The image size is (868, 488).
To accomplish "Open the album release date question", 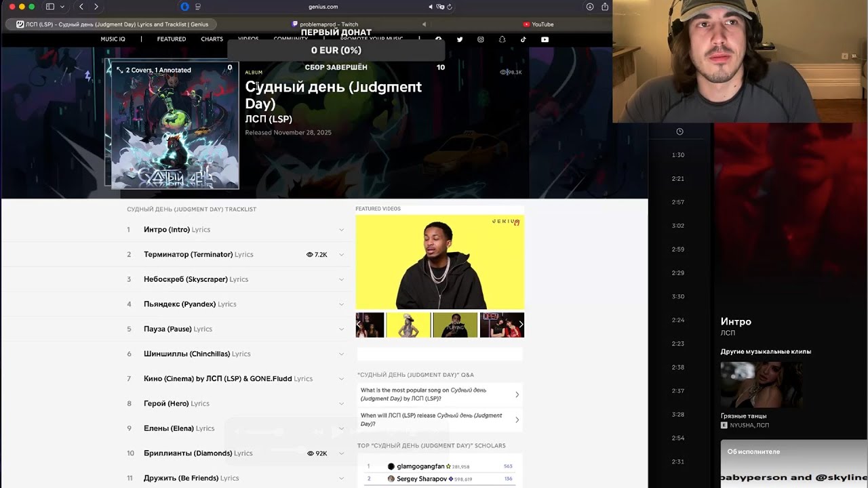I will (x=440, y=420).
